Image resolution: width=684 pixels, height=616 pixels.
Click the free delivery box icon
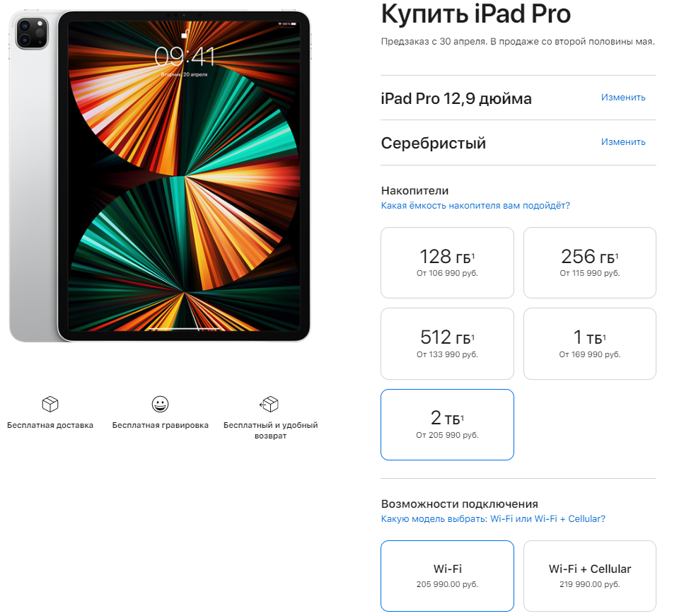click(x=50, y=404)
